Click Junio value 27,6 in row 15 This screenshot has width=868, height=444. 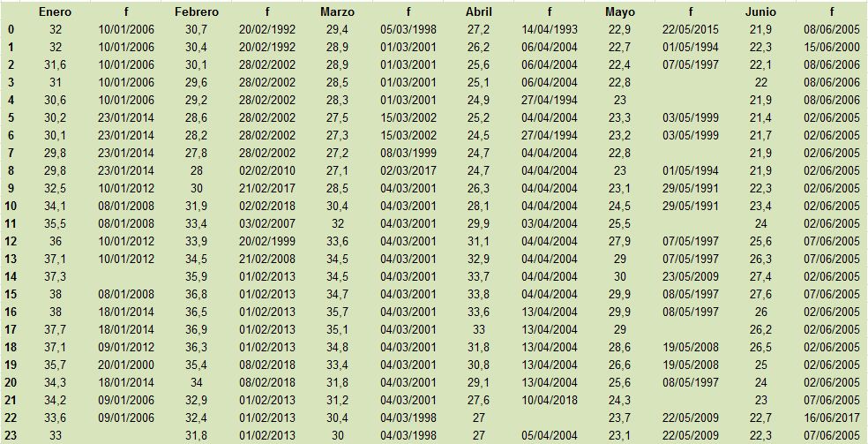tap(761, 295)
